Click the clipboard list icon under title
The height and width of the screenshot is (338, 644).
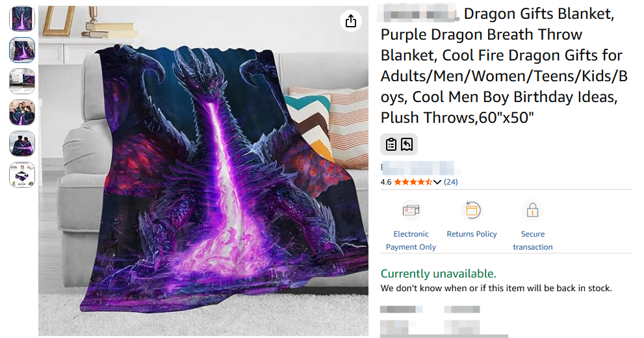(391, 144)
